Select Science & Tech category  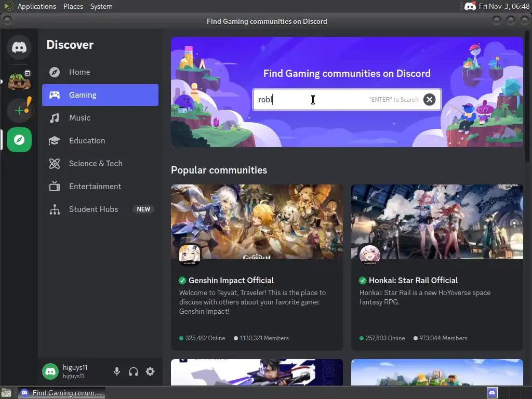coord(100,164)
